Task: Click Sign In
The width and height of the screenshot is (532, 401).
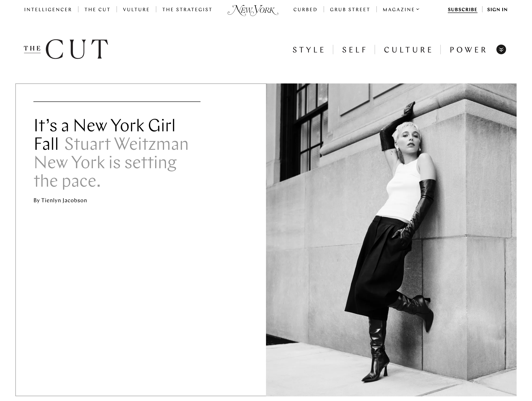Action: (x=497, y=10)
